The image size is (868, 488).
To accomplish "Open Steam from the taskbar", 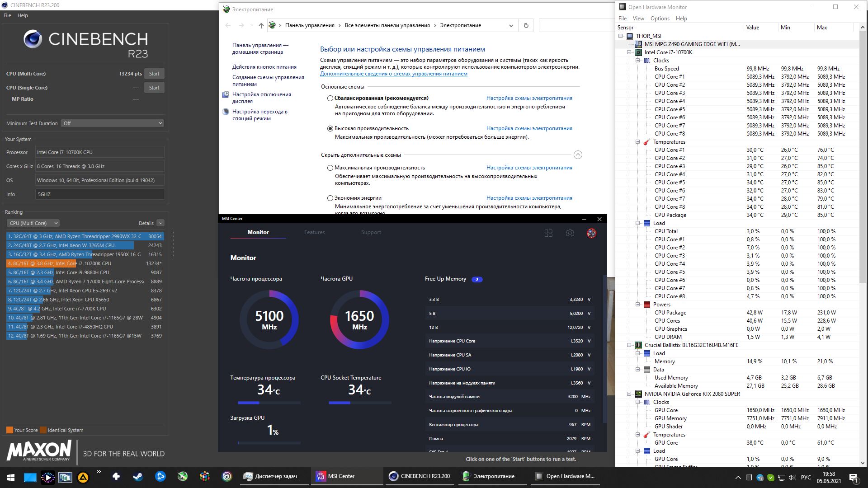I will [x=138, y=476].
